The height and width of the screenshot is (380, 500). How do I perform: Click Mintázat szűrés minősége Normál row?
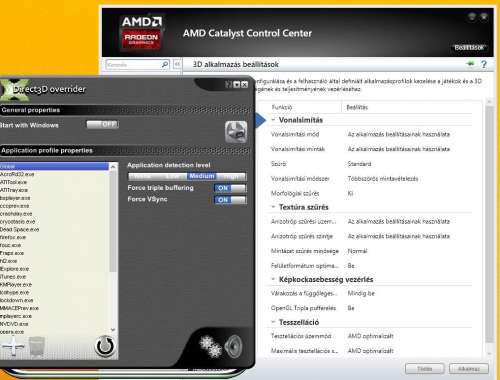click(371, 251)
